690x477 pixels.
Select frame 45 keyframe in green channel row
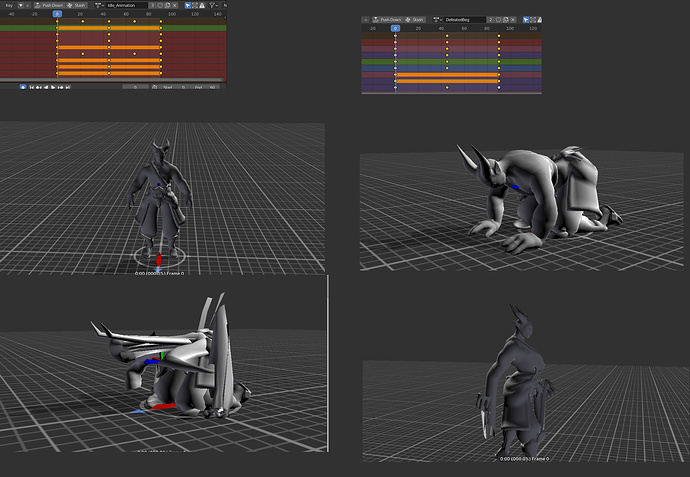109,28
